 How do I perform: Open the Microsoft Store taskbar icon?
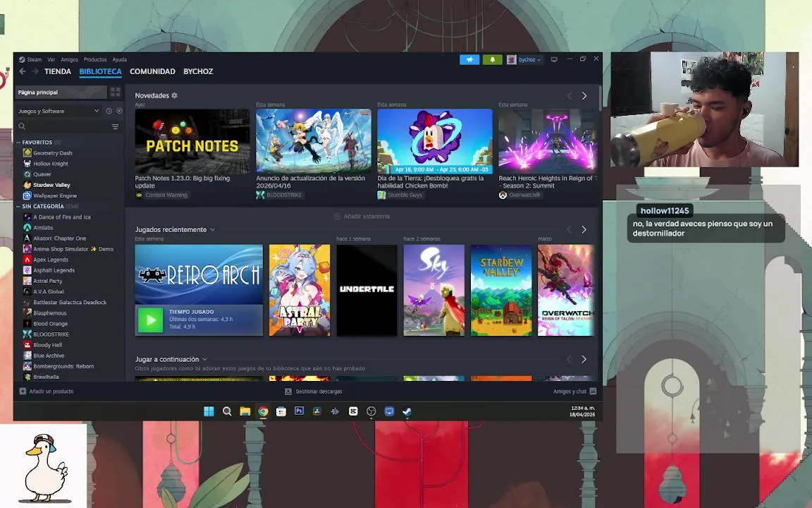click(281, 411)
